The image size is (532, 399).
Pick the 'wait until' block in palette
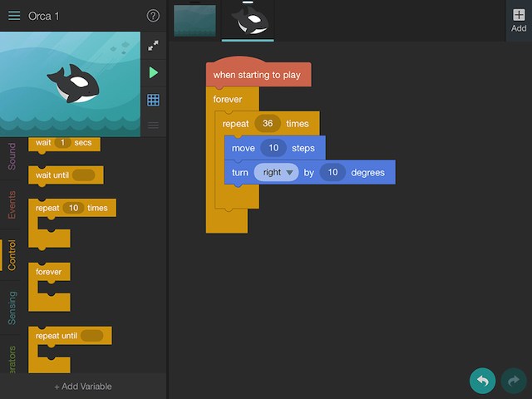coord(66,175)
